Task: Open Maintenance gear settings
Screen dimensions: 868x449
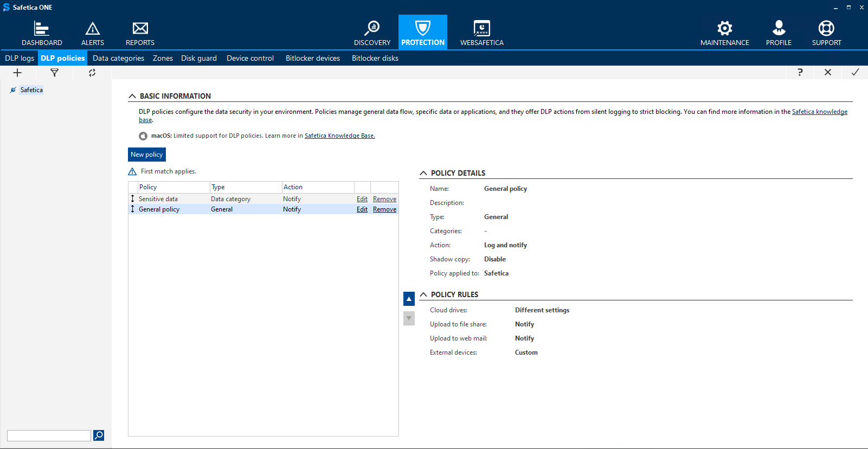Action: (x=725, y=33)
